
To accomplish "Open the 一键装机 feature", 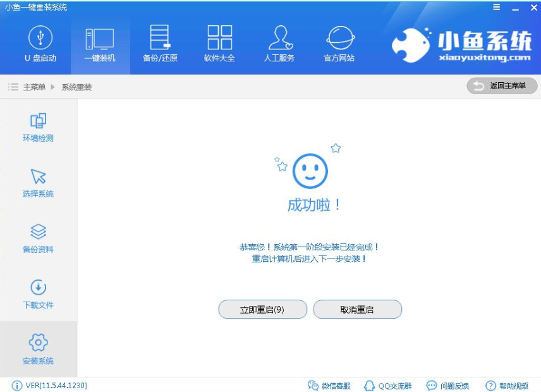I will pyautogui.click(x=98, y=43).
